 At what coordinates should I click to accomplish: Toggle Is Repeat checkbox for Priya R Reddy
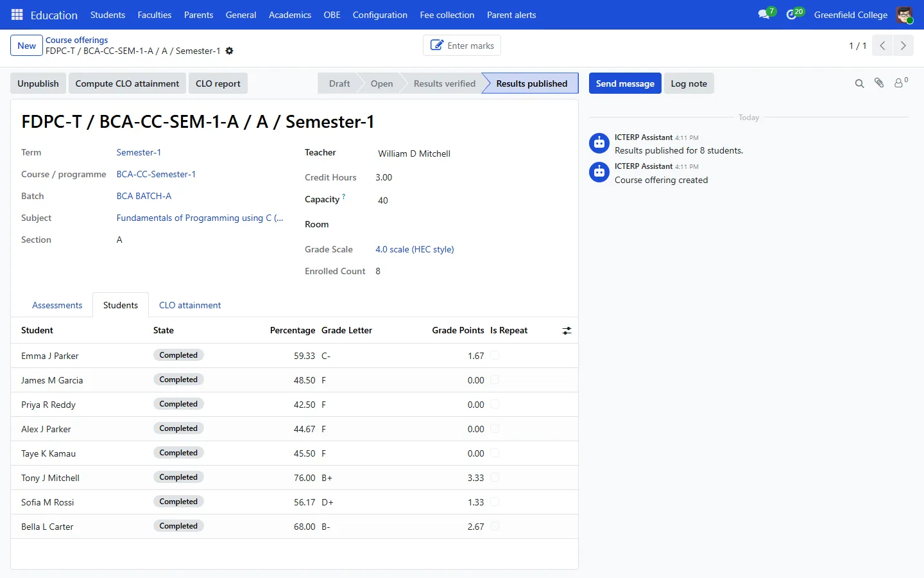[x=495, y=404]
